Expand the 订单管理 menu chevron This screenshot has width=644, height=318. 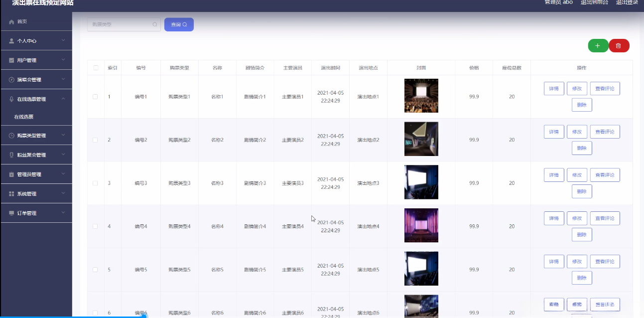click(63, 213)
